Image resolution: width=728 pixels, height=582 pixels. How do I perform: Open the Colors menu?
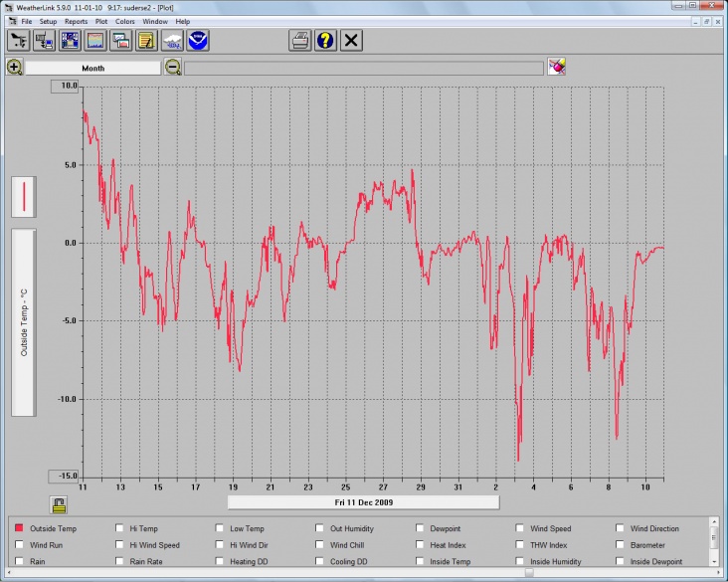[x=125, y=21]
